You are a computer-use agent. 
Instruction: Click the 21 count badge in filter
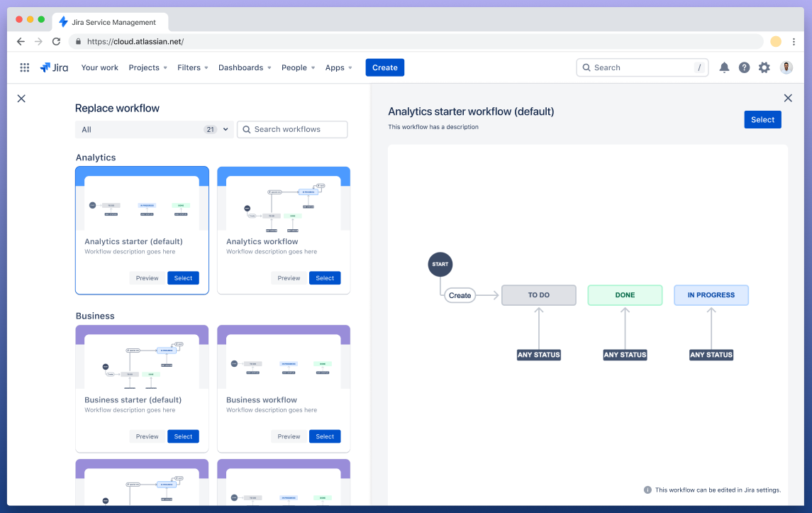click(x=210, y=130)
